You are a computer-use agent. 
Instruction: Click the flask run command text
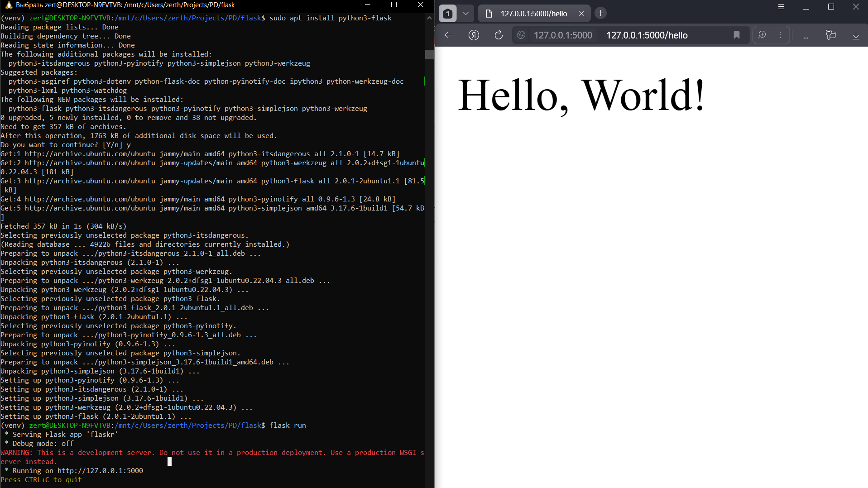(288, 426)
